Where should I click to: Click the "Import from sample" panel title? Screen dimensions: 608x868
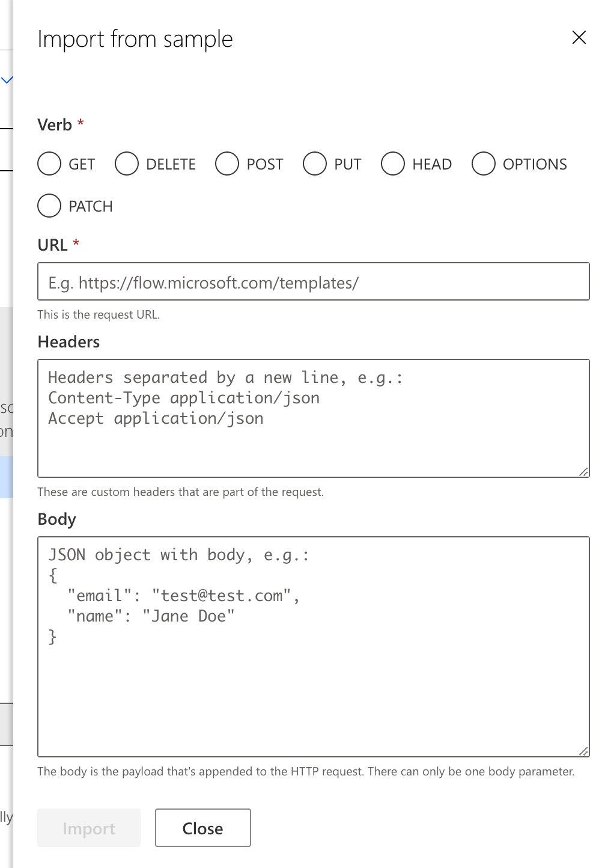point(135,39)
